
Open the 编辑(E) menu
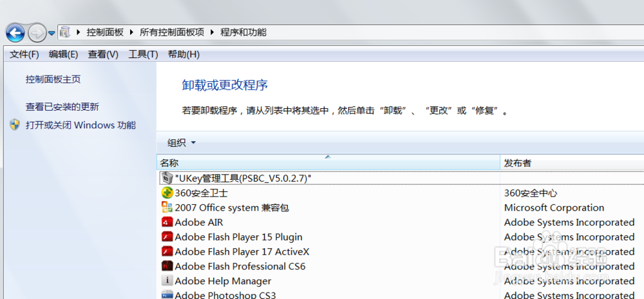coord(63,54)
